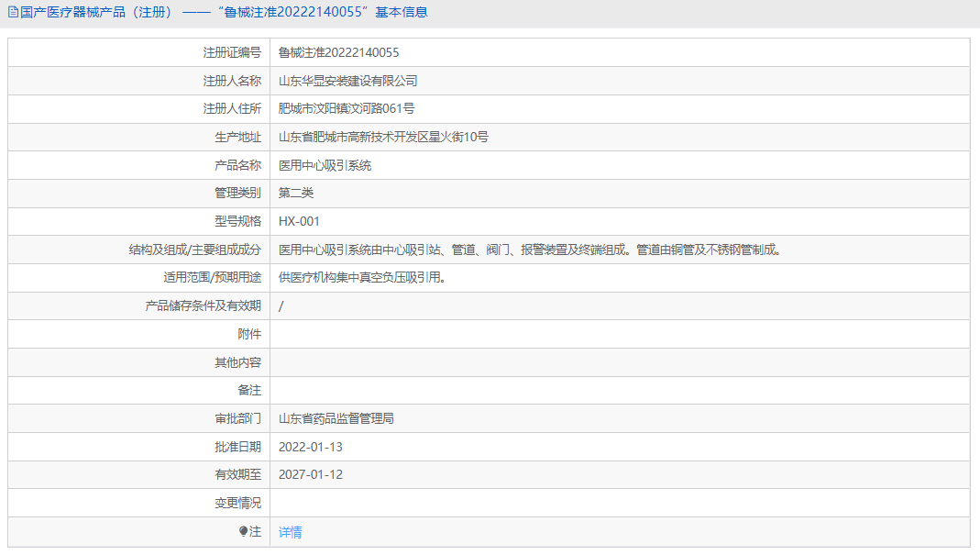Image resolution: width=980 pixels, height=555 pixels.
Task: Click the 产品名称 label
Action: (x=237, y=165)
